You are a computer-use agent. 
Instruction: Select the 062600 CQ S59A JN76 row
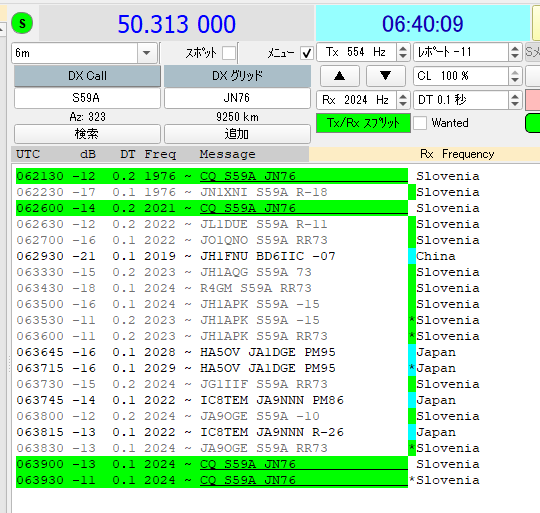click(212, 208)
